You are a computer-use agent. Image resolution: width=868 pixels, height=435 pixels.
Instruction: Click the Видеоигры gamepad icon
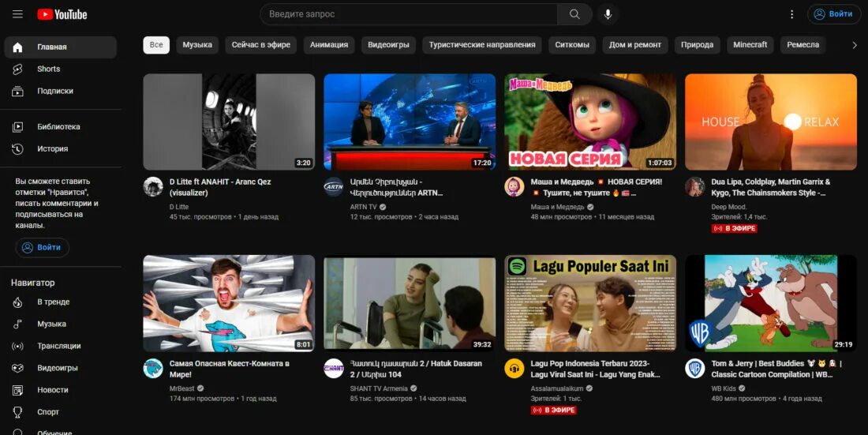click(17, 368)
